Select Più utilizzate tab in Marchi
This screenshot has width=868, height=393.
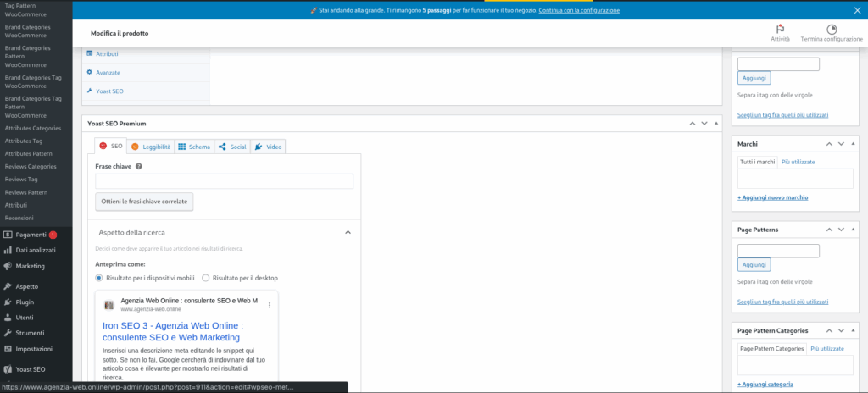798,162
